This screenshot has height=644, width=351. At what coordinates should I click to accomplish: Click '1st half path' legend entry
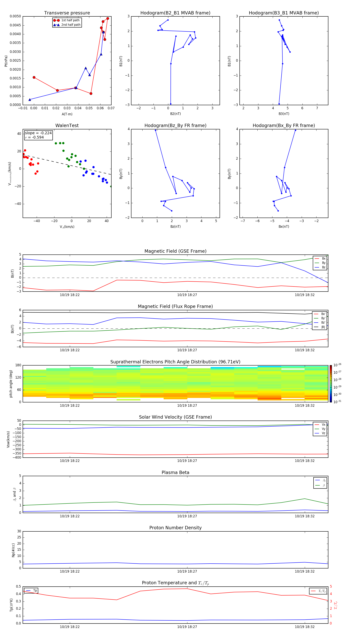pyautogui.click(x=66, y=20)
